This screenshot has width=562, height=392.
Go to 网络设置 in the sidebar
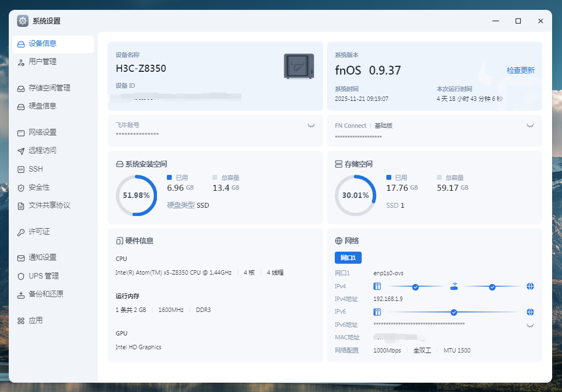[42, 132]
